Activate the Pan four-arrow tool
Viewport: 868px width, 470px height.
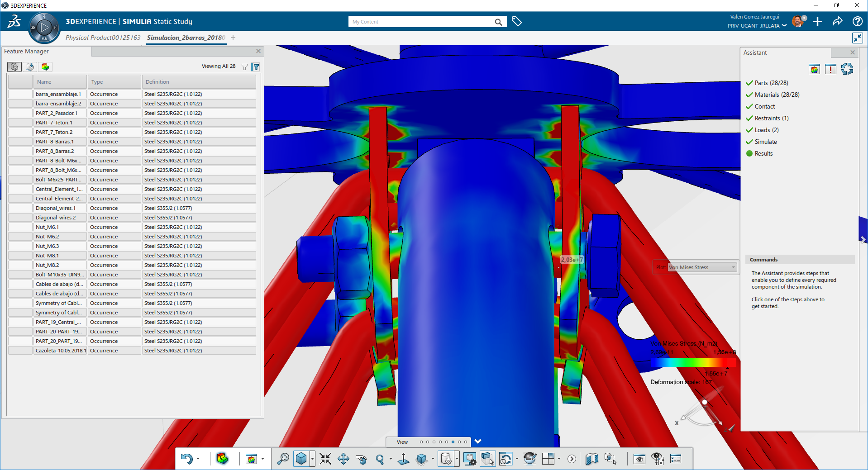pos(343,459)
